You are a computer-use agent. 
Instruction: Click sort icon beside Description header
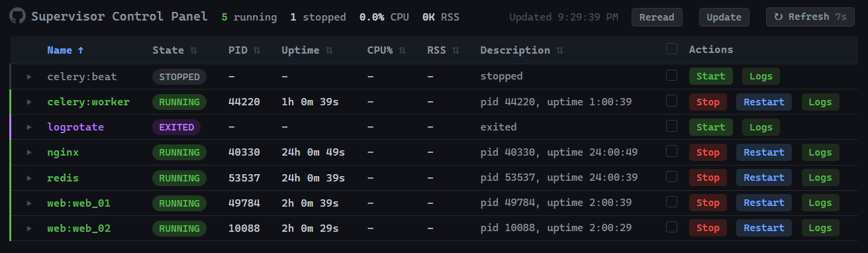point(559,50)
